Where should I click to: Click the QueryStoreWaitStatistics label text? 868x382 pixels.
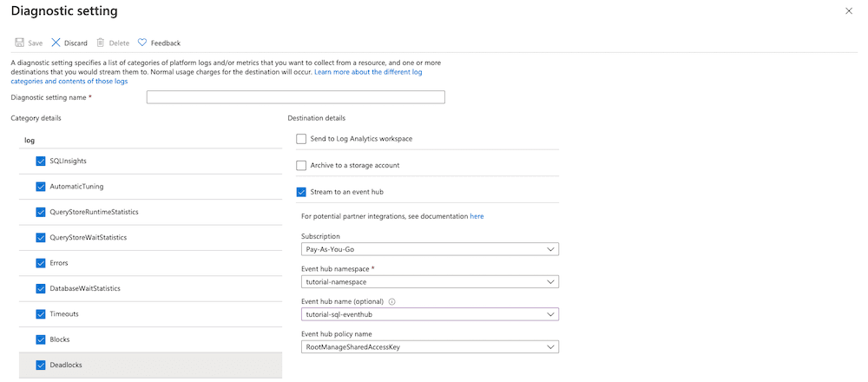pyautogui.click(x=89, y=238)
